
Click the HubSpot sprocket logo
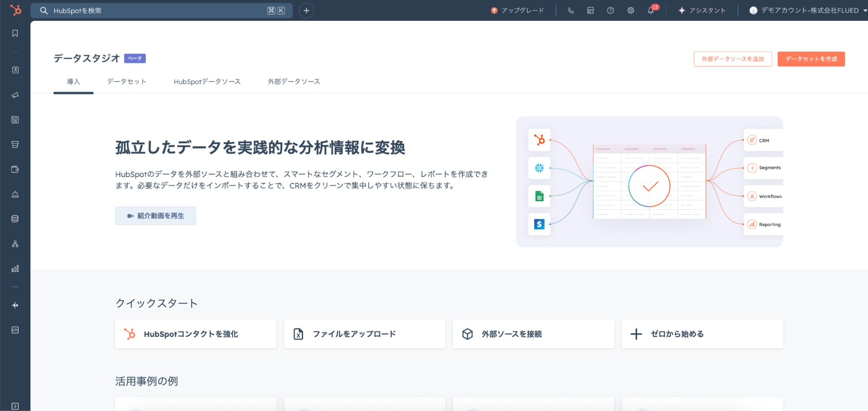[x=16, y=10]
